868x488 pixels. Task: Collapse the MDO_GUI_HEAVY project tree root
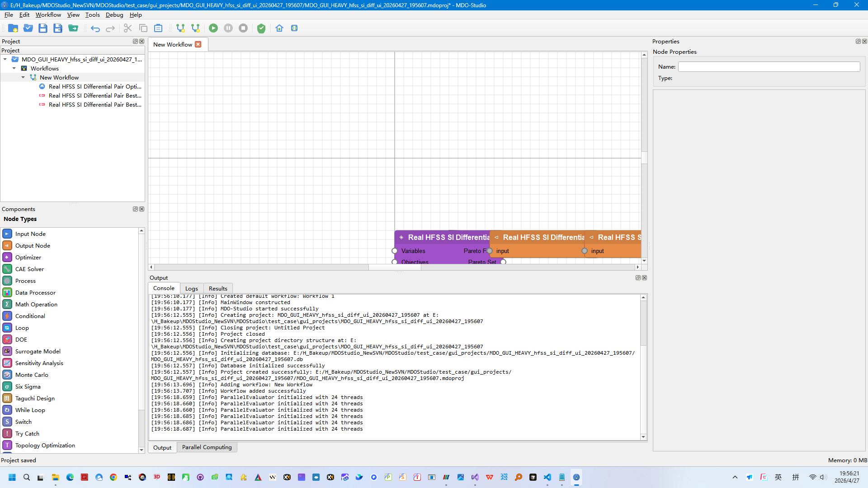point(5,59)
